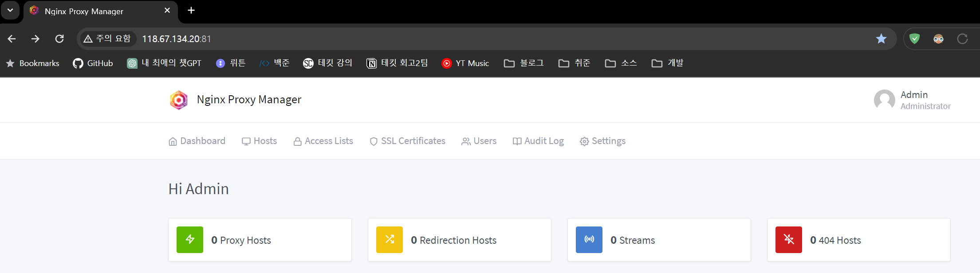The width and height of the screenshot is (980, 273).
Task: Open the Users page
Action: [479, 141]
